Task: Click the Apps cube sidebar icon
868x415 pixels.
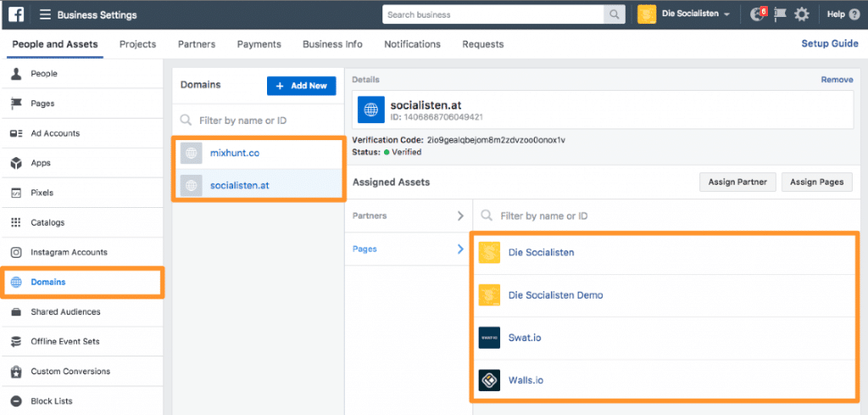Action: point(16,164)
